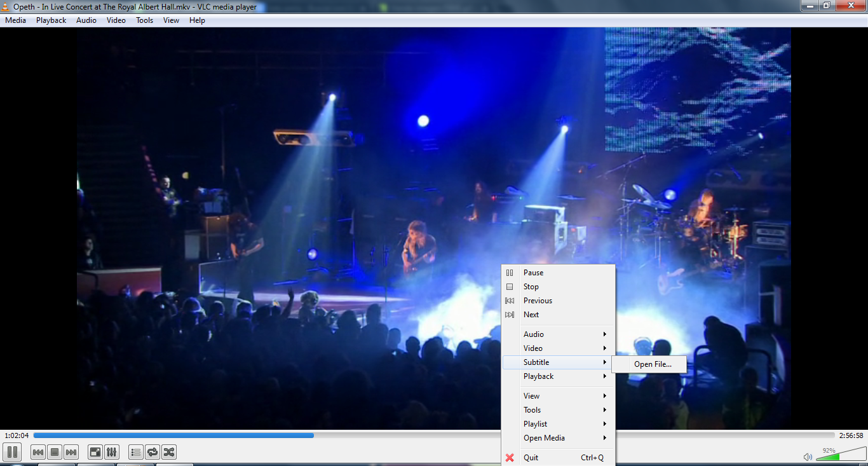This screenshot has height=466, width=868.
Task: Toggle the playlist view button
Action: (136, 452)
